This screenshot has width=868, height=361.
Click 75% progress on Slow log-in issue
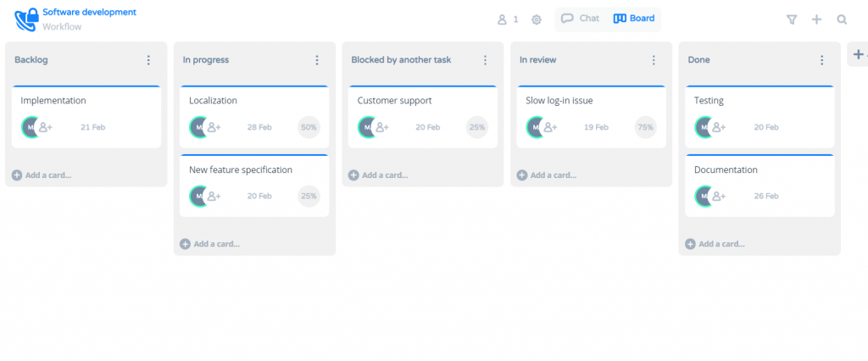[646, 127]
